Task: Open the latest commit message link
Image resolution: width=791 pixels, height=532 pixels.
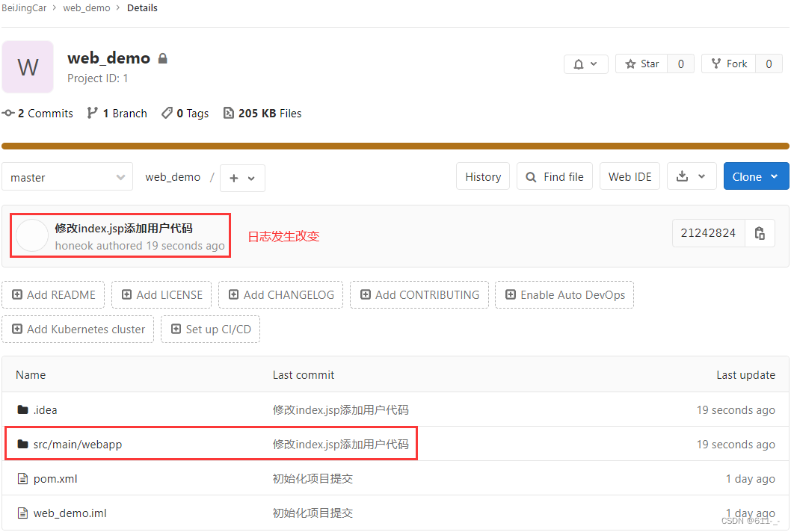Action: tap(123, 229)
